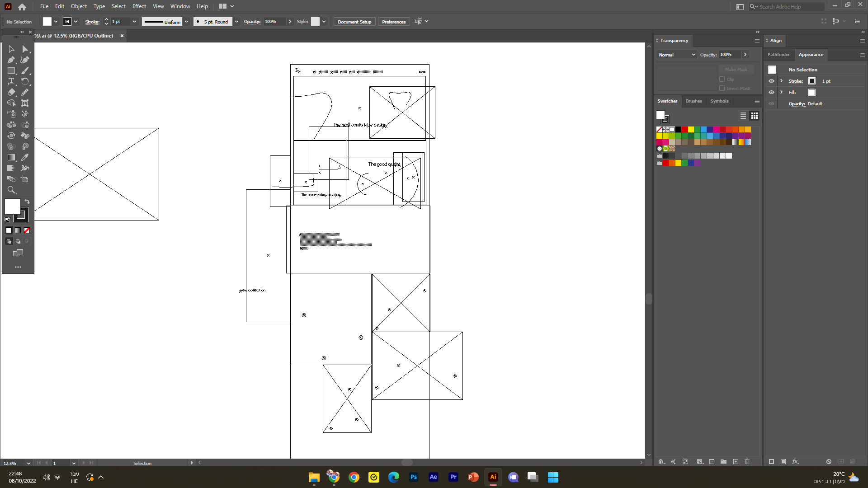The height and width of the screenshot is (488, 868).
Task: Select the Pen tool
Action: pos(11,60)
